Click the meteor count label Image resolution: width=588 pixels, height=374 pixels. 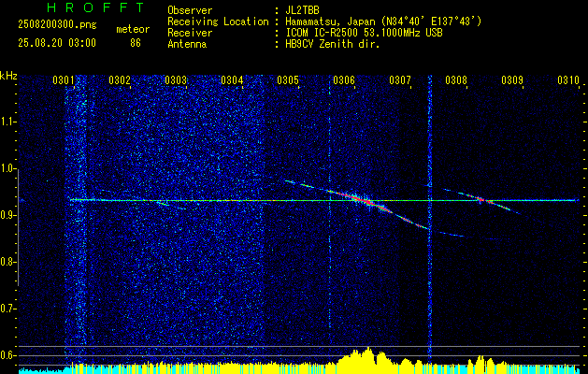tap(133, 29)
